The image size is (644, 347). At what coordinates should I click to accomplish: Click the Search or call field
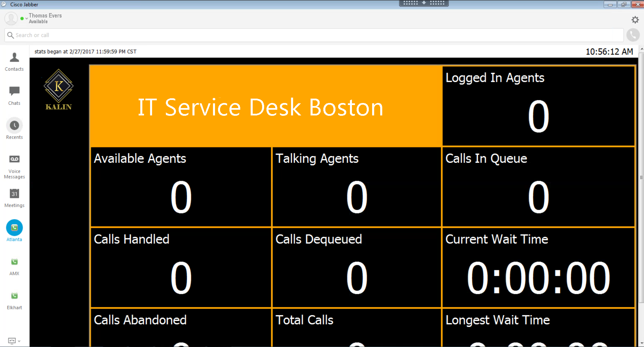(314, 35)
